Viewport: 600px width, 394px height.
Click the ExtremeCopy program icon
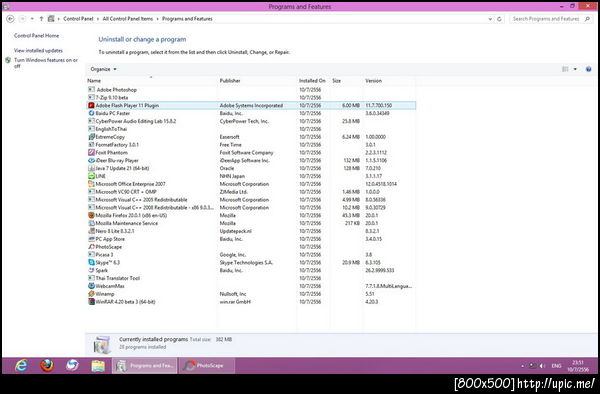click(91, 137)
